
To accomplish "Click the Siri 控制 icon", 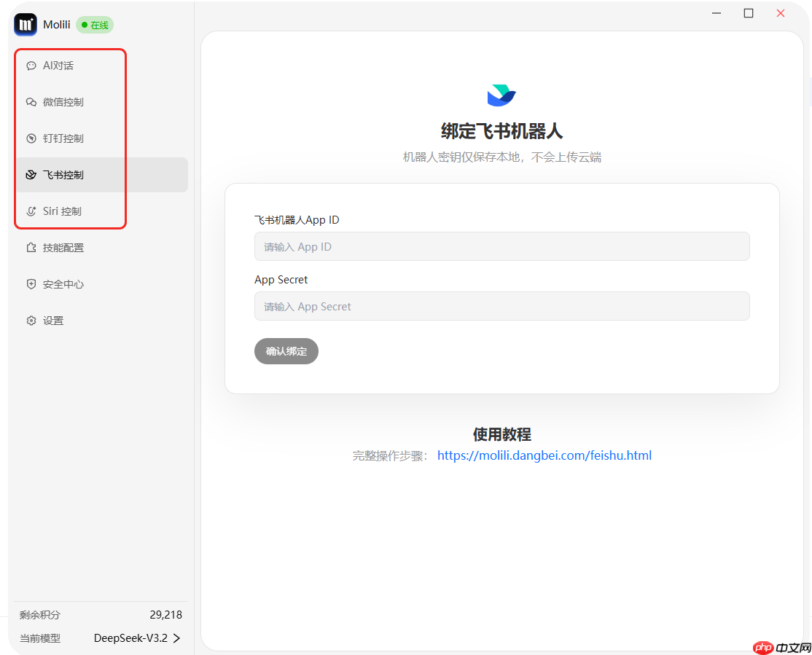I will pos(31,211).
